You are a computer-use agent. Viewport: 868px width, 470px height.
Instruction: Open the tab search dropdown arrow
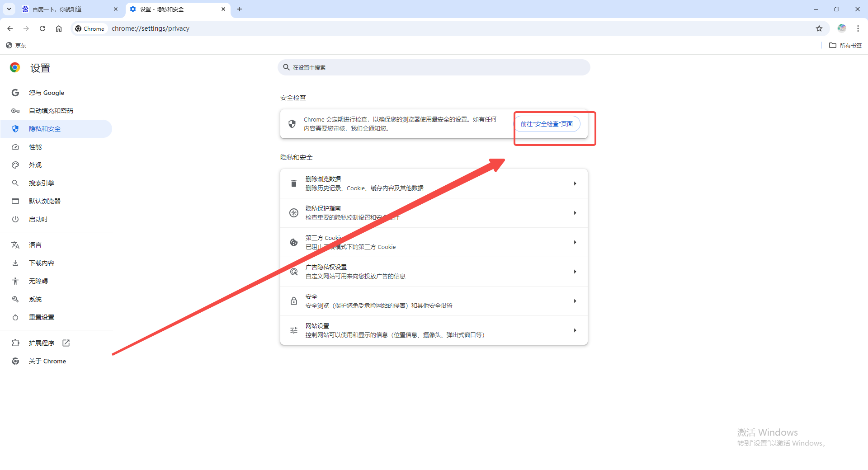point(9,9)
